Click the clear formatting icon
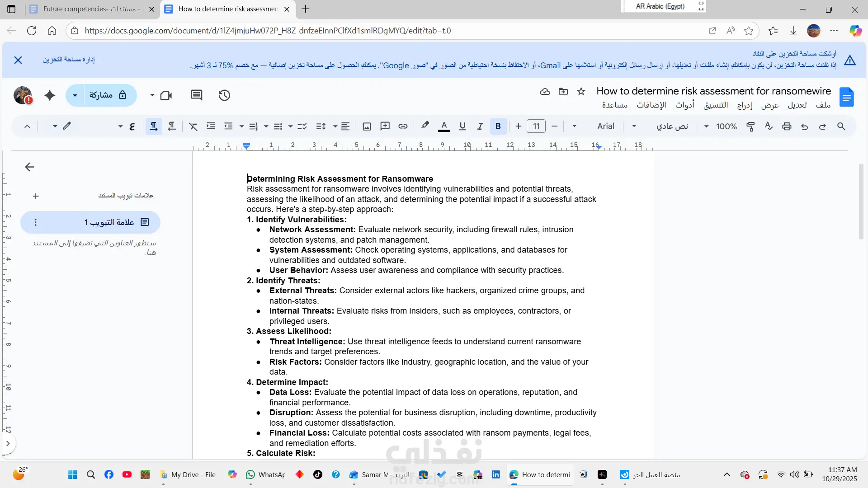The height and width of the screenshot is (488, 868). (x=193, y=127)
